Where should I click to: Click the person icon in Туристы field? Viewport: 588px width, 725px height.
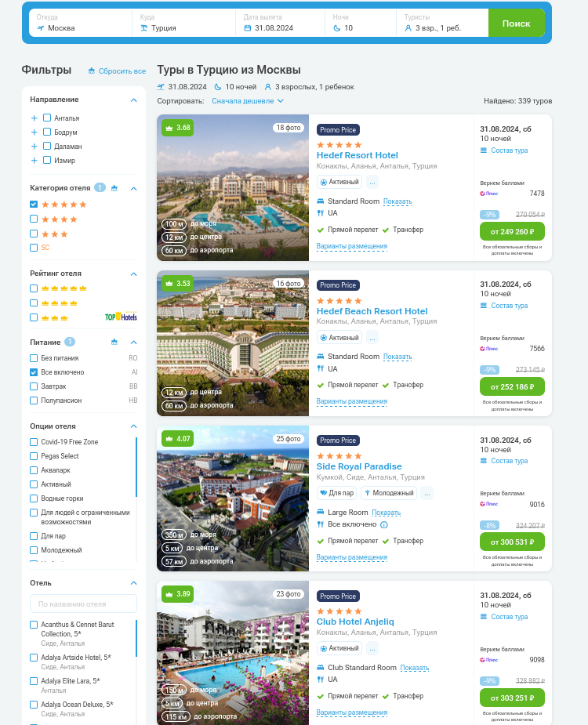click(x=408, y=28)
